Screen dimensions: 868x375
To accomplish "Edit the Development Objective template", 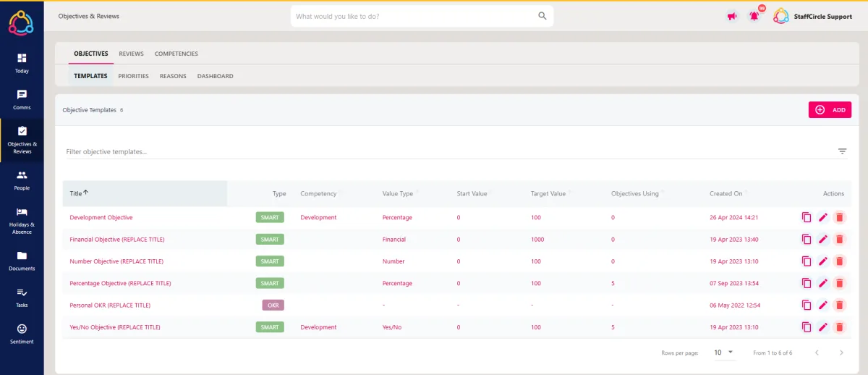I will tap(823, 217).
